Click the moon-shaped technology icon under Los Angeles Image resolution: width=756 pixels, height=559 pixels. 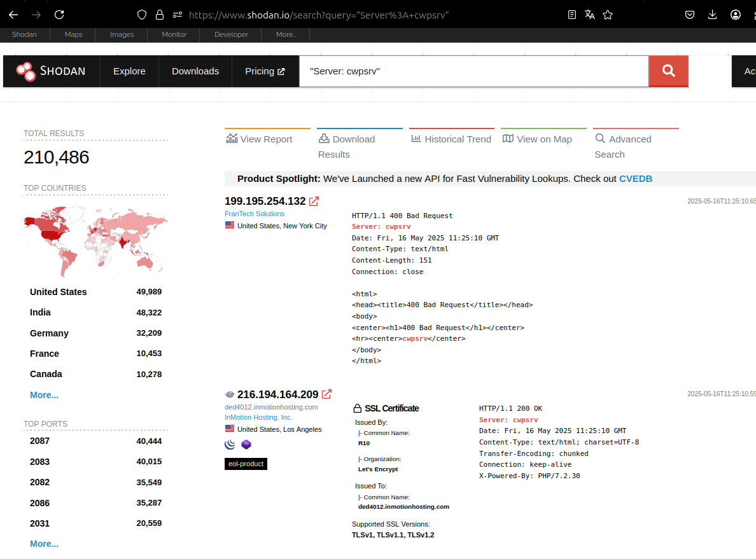pyautogui.click(x=230, y=445)
